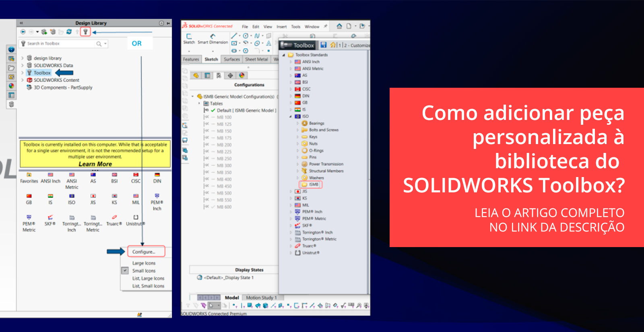Viewport: 644px width, 332px height.
Task: Expand the SOLIDWORKS Content node
Action: coord(23,80)
